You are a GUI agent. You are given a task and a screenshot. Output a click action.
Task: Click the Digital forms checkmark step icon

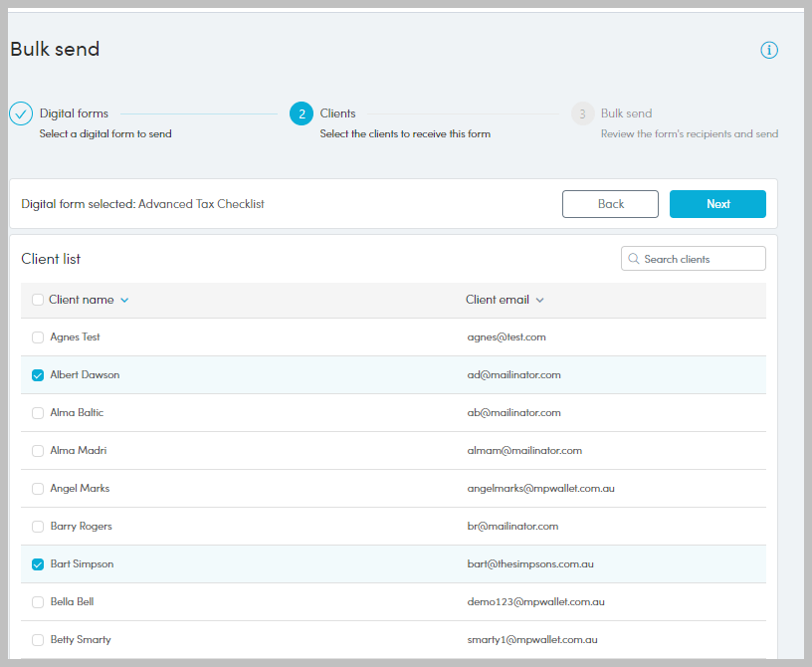[x=21, y=113]
